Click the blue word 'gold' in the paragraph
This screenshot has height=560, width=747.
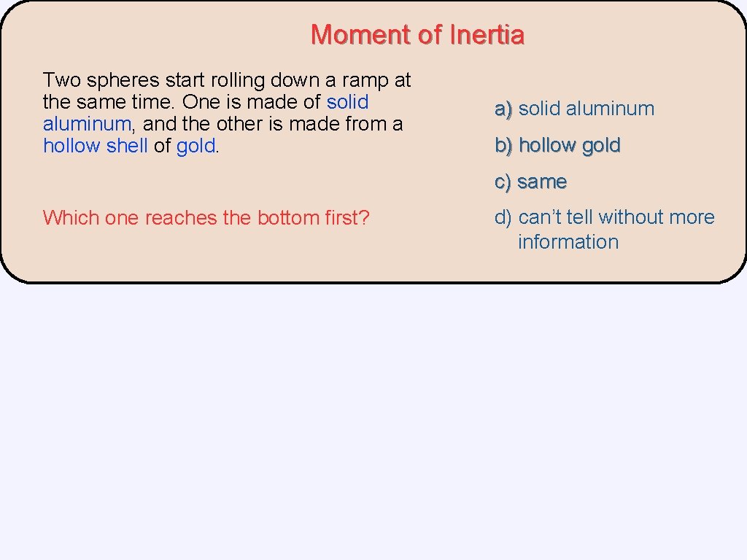coord(196,145)
